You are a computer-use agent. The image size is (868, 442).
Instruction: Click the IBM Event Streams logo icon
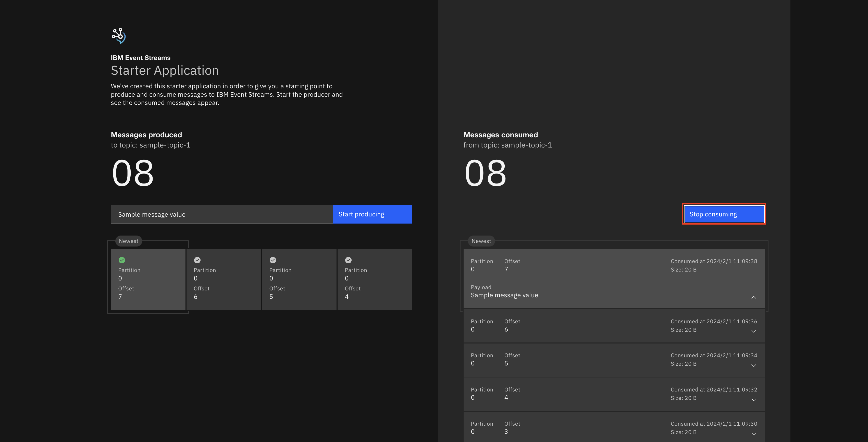click(x=119, y=36)
